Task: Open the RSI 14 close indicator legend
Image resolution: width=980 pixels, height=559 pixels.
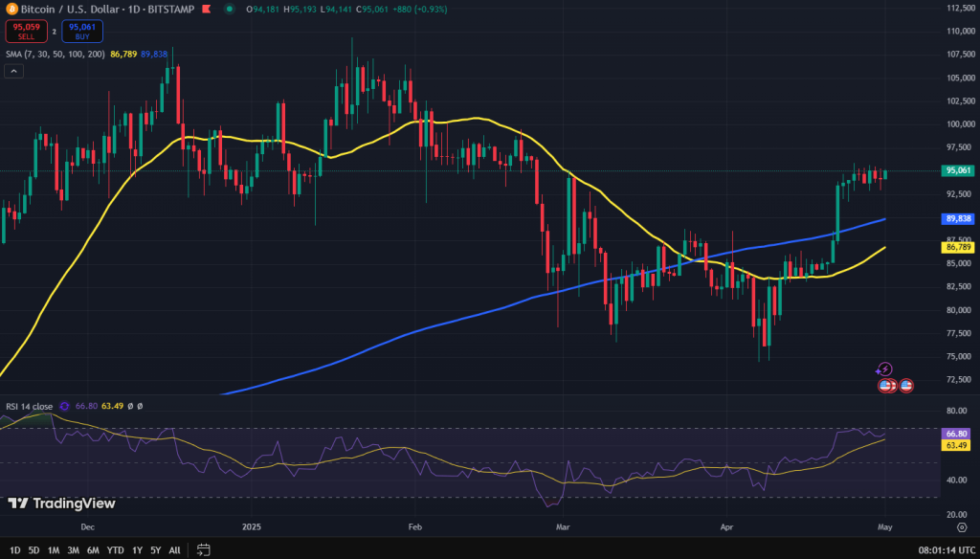Action: pyautogui.click(x=29, y=406)
